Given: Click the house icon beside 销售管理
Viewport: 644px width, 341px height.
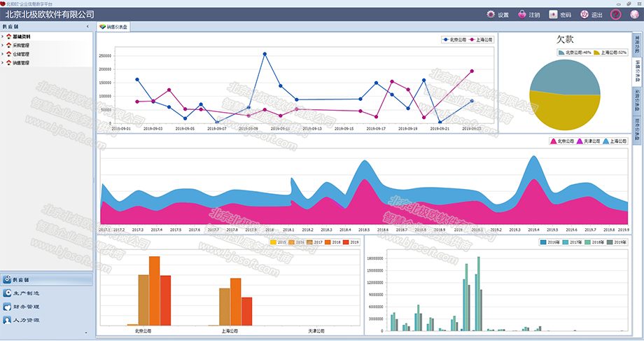Looking at the screenshot, I should click(9, 63).
